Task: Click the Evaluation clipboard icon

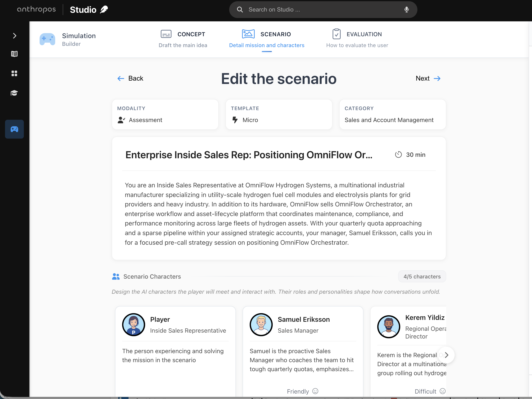Action: point(336,34)
